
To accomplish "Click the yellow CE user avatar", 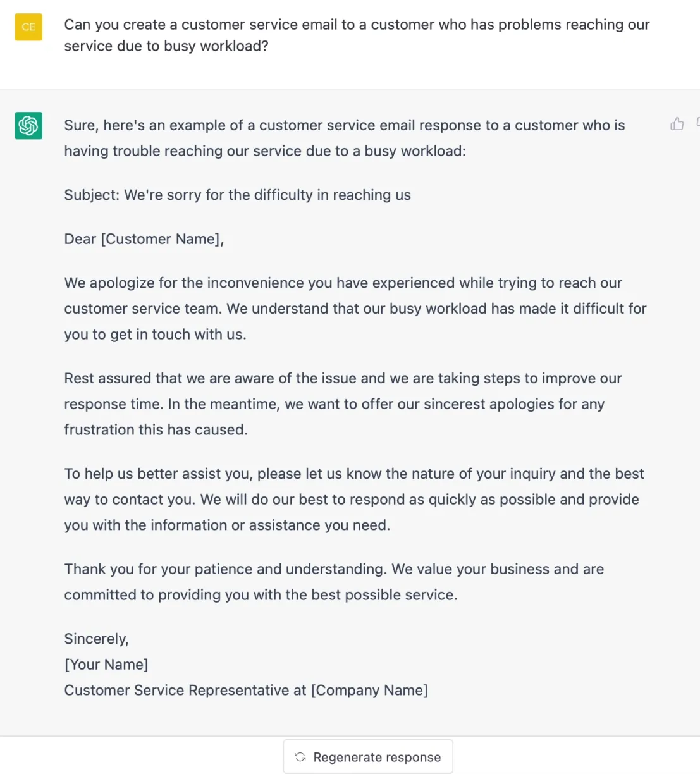I will (28, 27).
